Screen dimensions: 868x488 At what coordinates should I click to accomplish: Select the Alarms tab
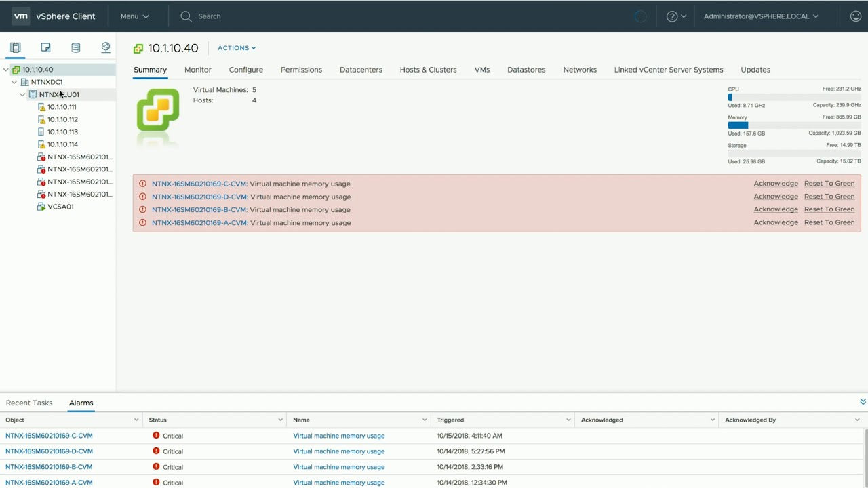click(81, 403)
